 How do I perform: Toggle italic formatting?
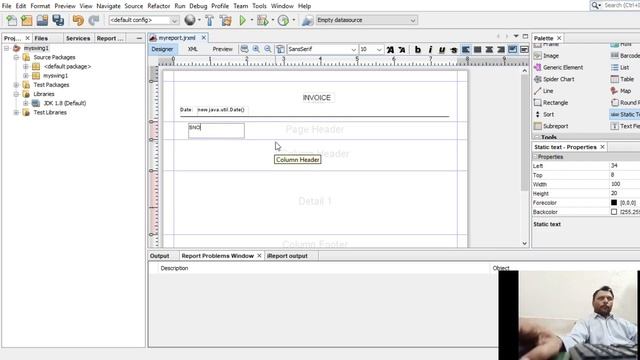click(430, 50)
